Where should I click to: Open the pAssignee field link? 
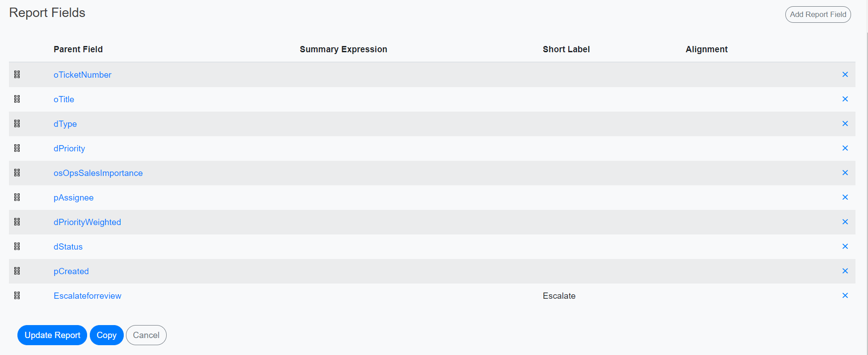pyautogui.click(x=73, y=198)
